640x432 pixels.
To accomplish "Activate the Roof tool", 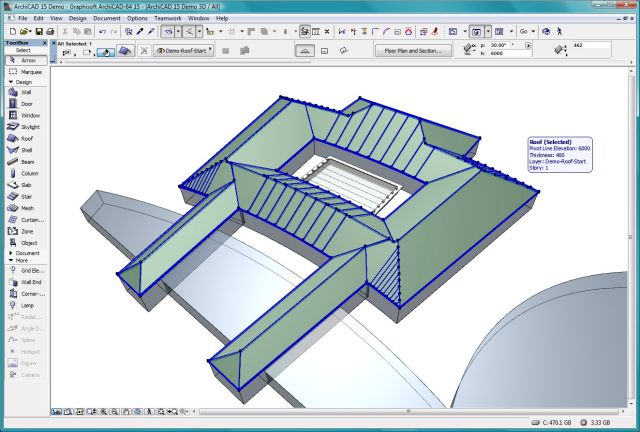I will tap(26, 138).
